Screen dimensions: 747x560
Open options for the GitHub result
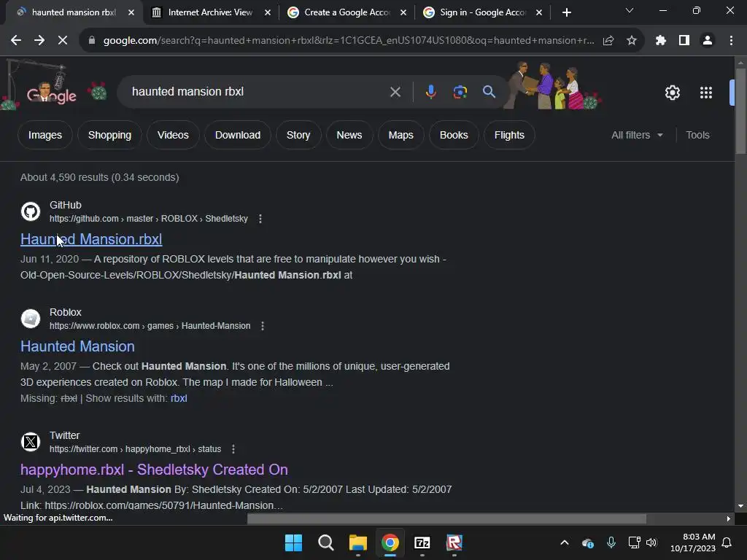tap(260, 219)
